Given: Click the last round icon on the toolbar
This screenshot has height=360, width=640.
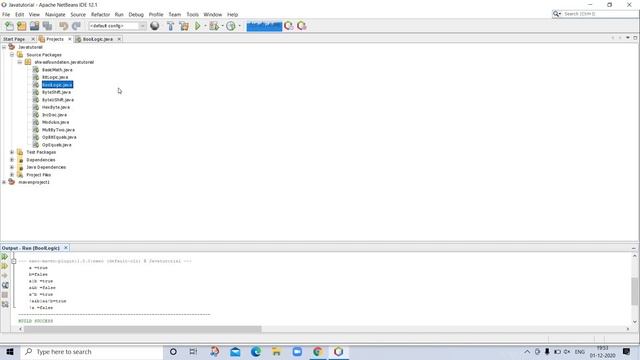Looking at the screenshot, I should pos(302,26).
